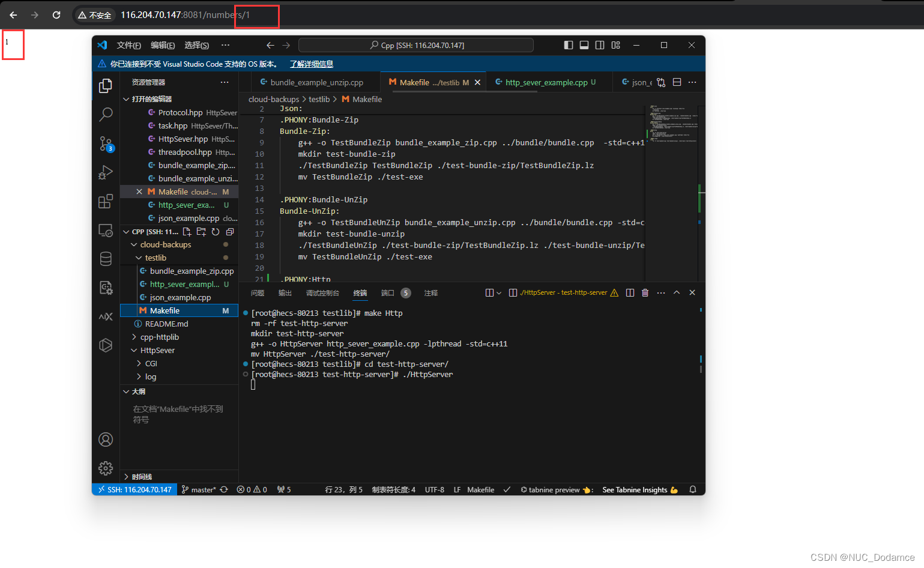Click testlib in the breadcrumb path

[319, 99]
